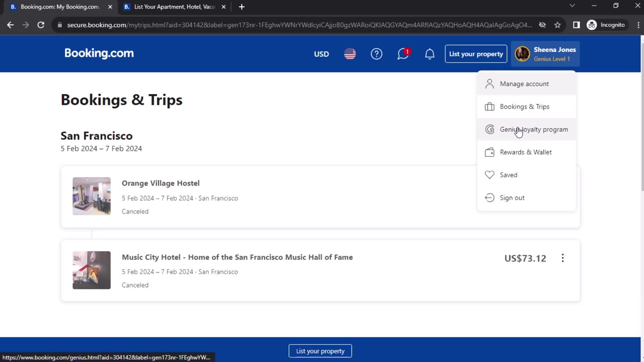Open messages with unread badge
The image size is (644, 362).
tap(403, 54)
